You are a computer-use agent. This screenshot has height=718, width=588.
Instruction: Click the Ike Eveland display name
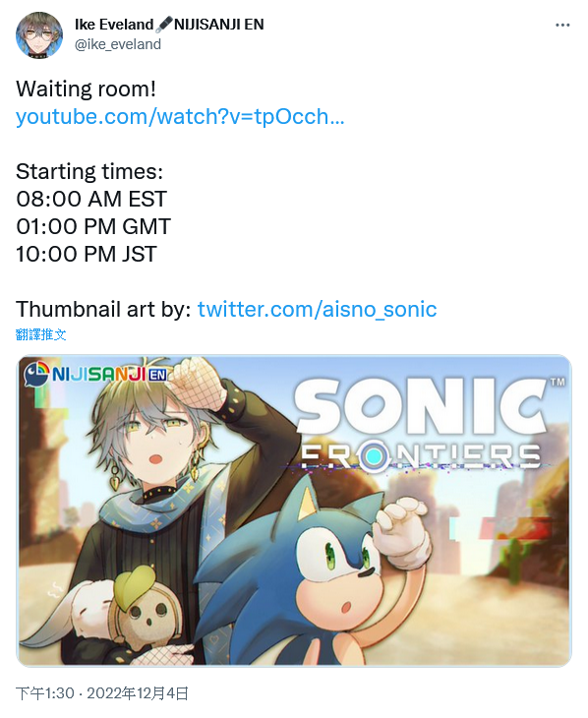[114, 25]
